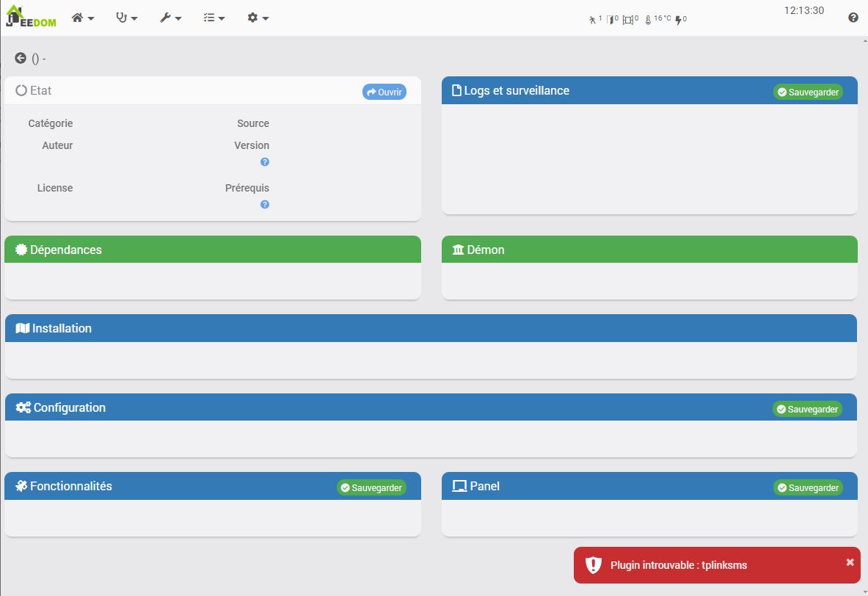Click the page scrollbar up arrow

(x=864, y=42)
